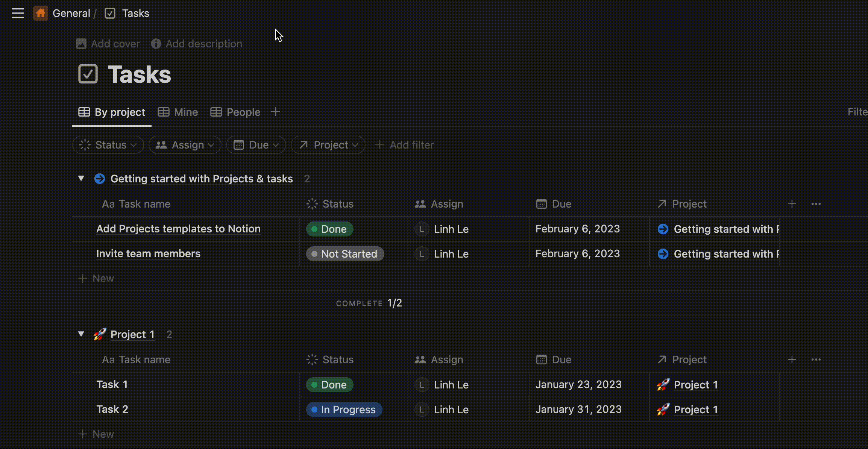868x449 pixels.
Task: Collapse the Project 1 group
Action: click(x=81, y=334)
